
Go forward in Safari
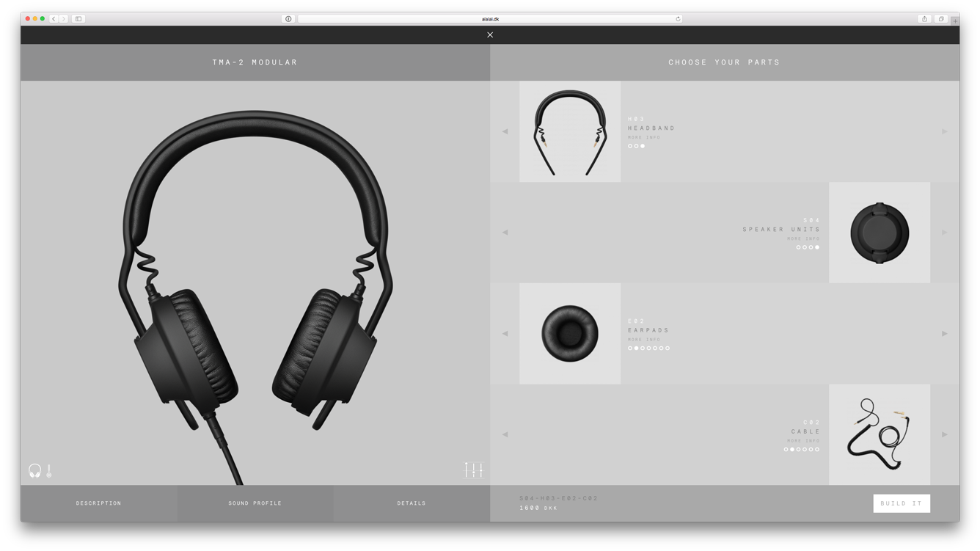[x=63, y=19]
